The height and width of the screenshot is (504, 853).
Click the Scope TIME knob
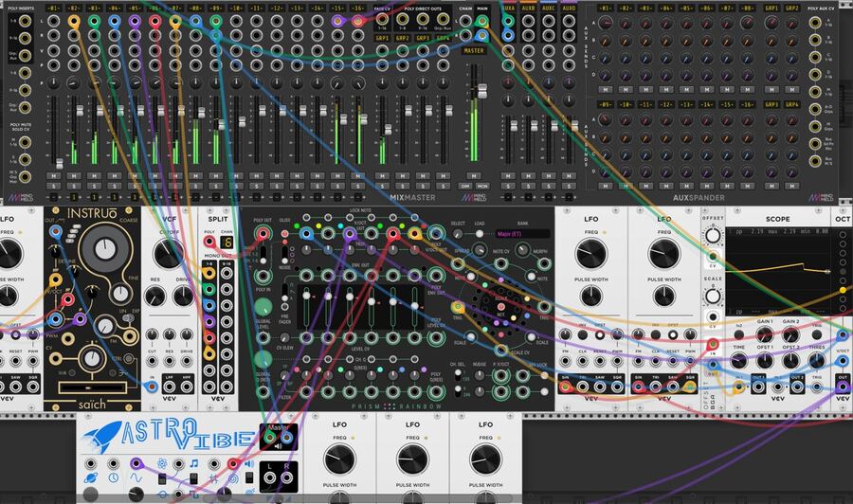[x=738, y=360]
